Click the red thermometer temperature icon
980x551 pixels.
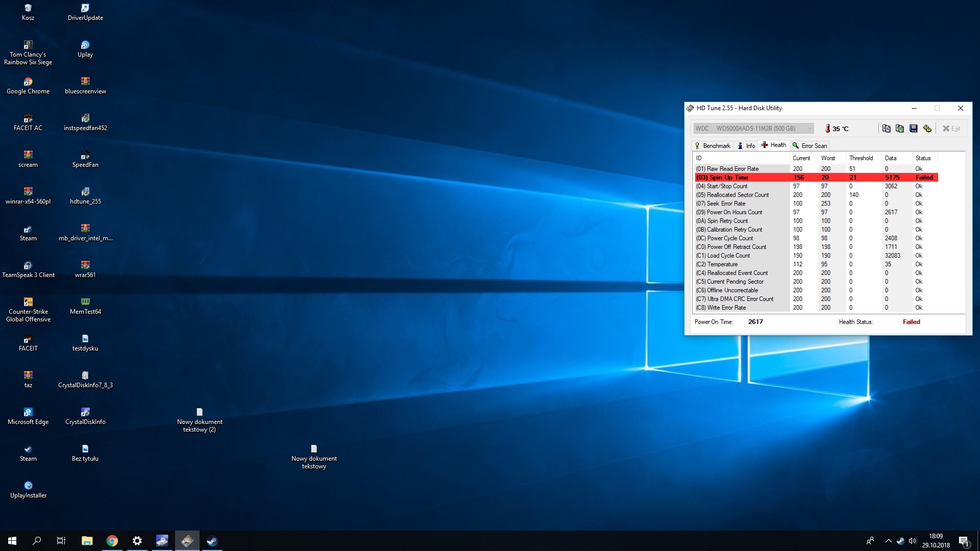tap(827, 129)
